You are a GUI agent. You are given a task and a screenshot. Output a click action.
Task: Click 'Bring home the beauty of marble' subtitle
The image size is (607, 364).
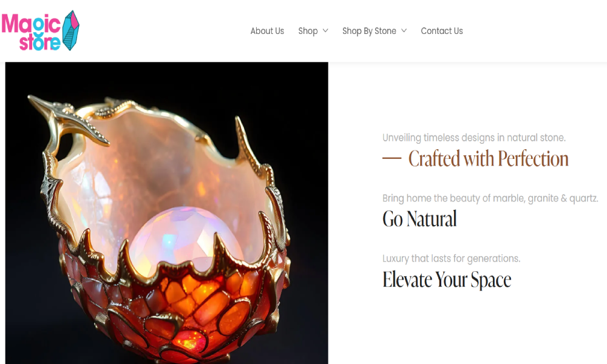click(x=490, y=198)
